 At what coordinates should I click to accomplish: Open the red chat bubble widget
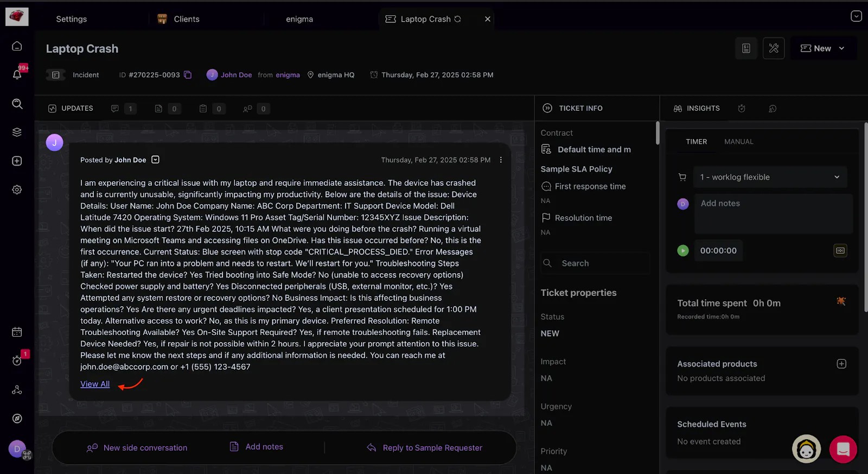point(843,449)
